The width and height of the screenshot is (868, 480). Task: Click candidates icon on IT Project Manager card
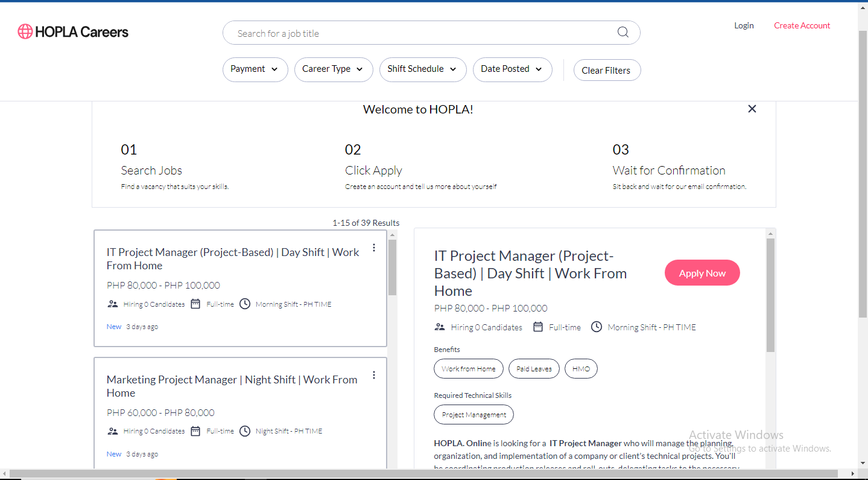pos(113,304)
